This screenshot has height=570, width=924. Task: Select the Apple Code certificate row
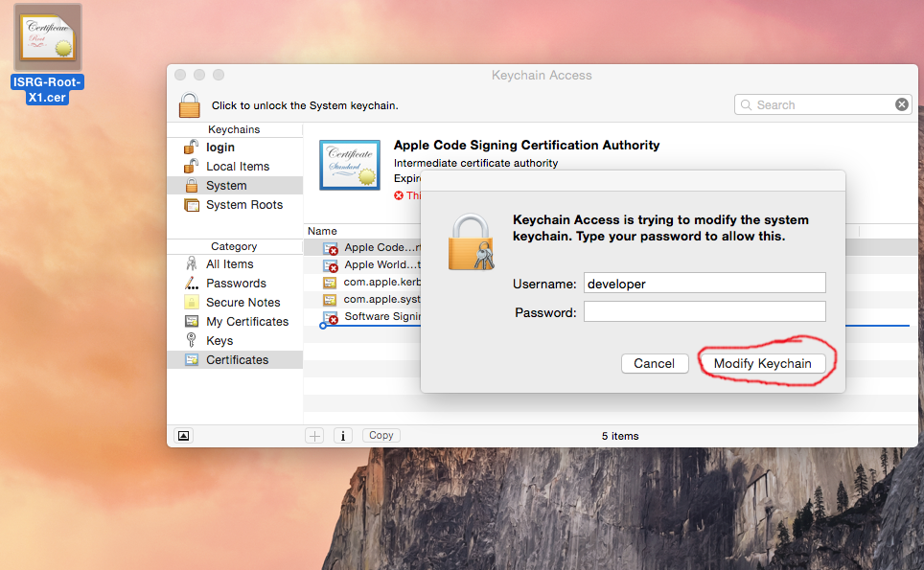(363, 247)
